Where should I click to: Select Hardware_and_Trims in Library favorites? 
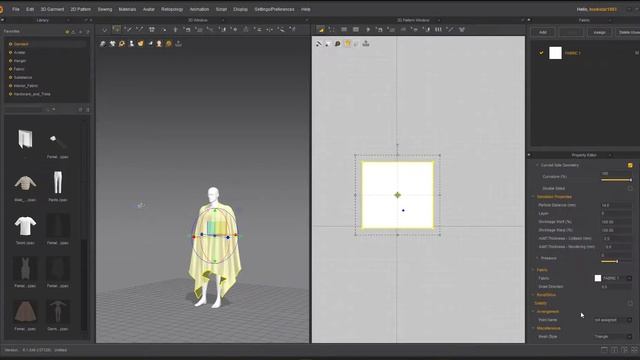(x=32, y=94)
